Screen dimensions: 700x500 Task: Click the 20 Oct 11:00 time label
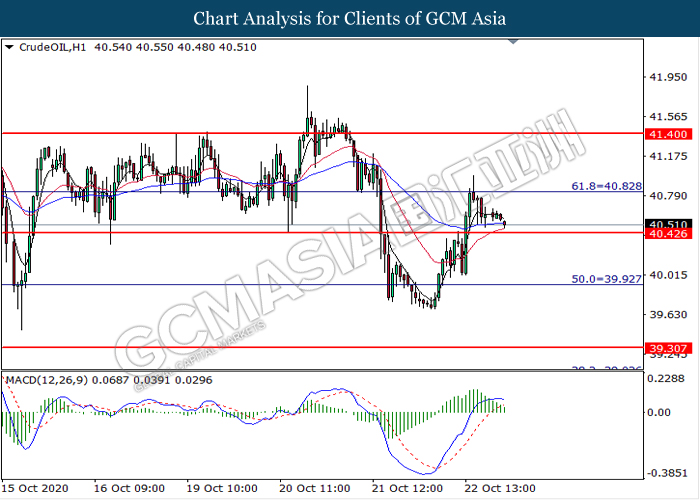(315, 488)
